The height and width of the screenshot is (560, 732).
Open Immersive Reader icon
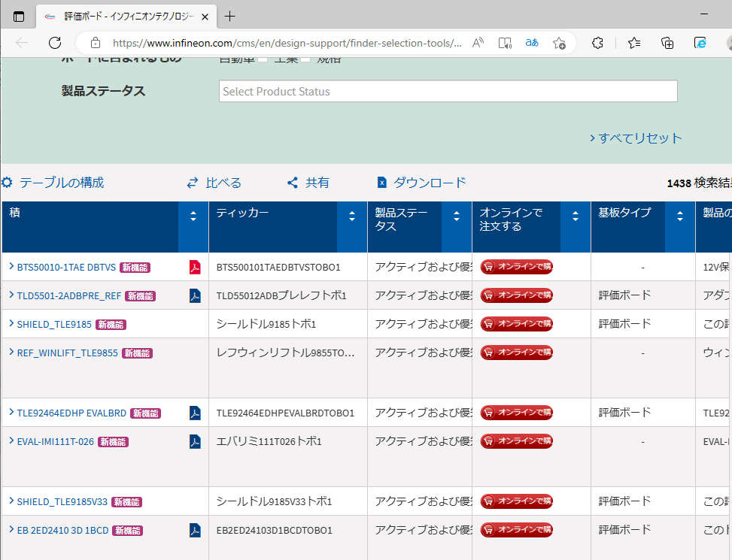click(505, 43)
